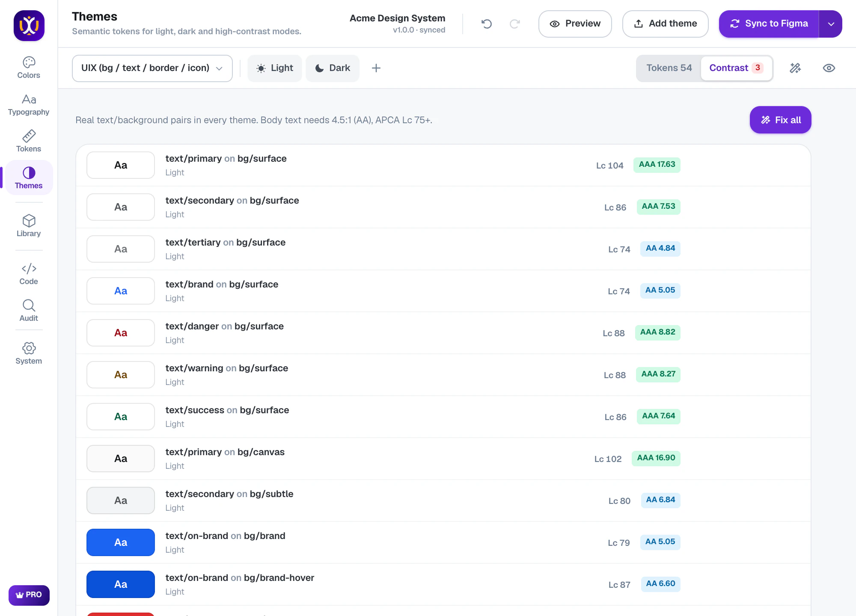Viewport: 856px width, 616px height.
Task: Click the text/brand on bg/surface Aa swatch
Action: tap(121, 291)
